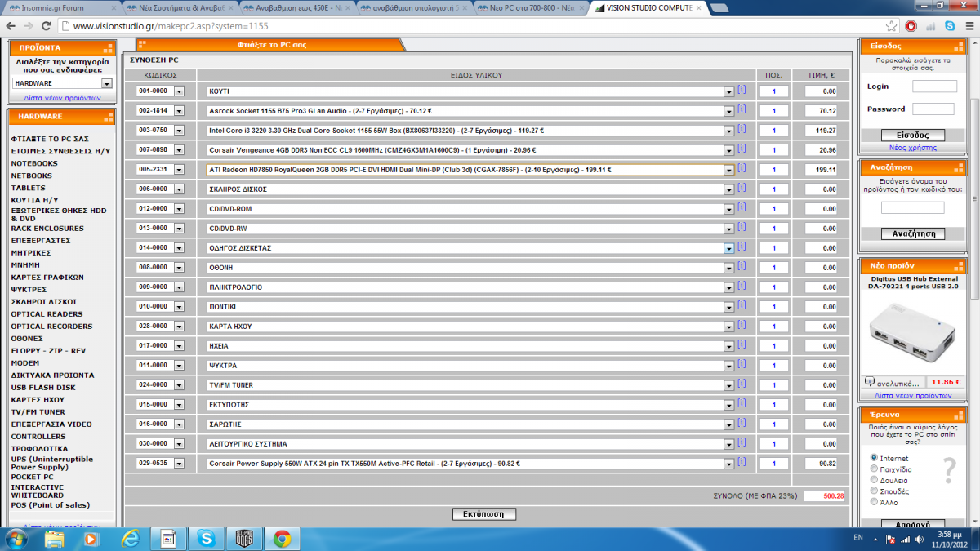The height and width of the screenshot is (551, 980).
Task: Select the Δουλειά survey option
Action: pyautogui.click(x=875, y=480)
